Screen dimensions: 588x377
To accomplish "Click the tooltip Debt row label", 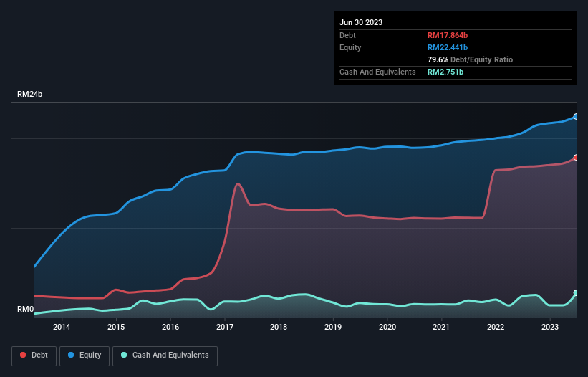I will 347,35.
